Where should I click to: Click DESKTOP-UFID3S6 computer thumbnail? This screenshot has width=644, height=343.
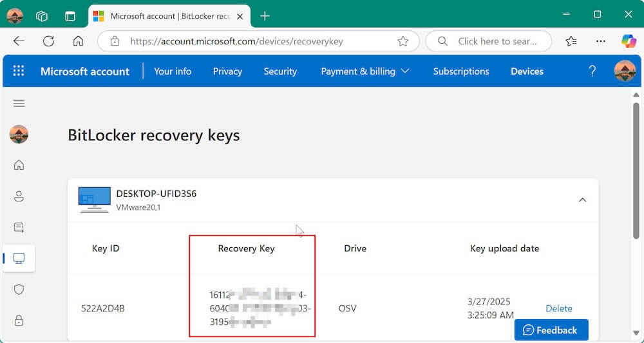tap(95, 199)
